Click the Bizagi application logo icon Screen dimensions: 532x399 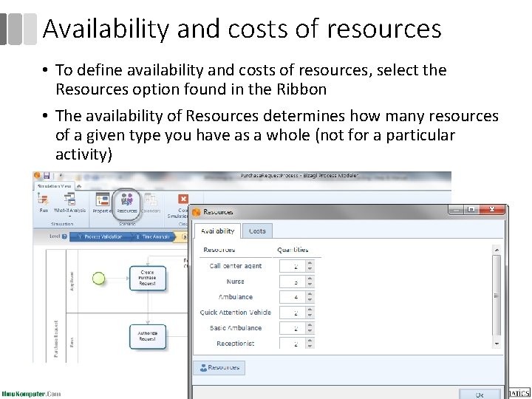point(37,175)
